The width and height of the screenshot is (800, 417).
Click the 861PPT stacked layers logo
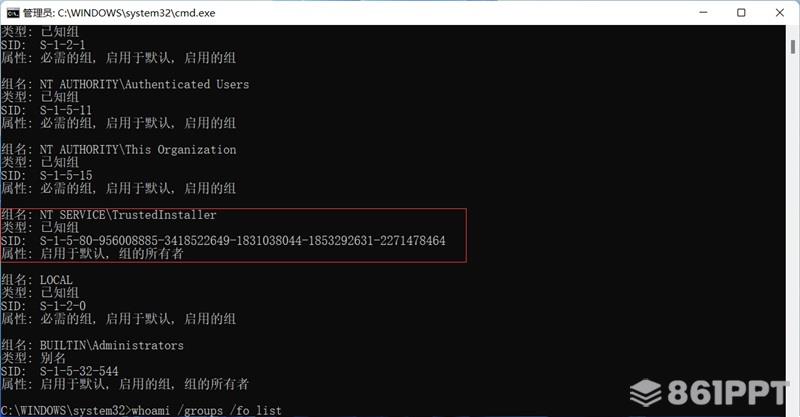pyautogui.click(x=646, y=393)
